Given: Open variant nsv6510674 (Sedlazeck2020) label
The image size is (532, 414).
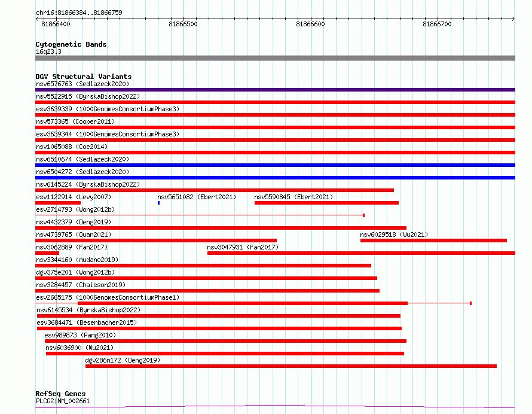Looking at the screenshot, I should click(x=82, y=159).
